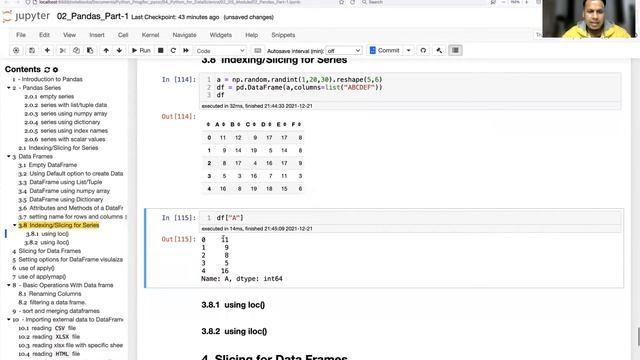Viewport: 640px width, 360px height.
Task: Click into code cell In [114]
Action: (411, 87)
